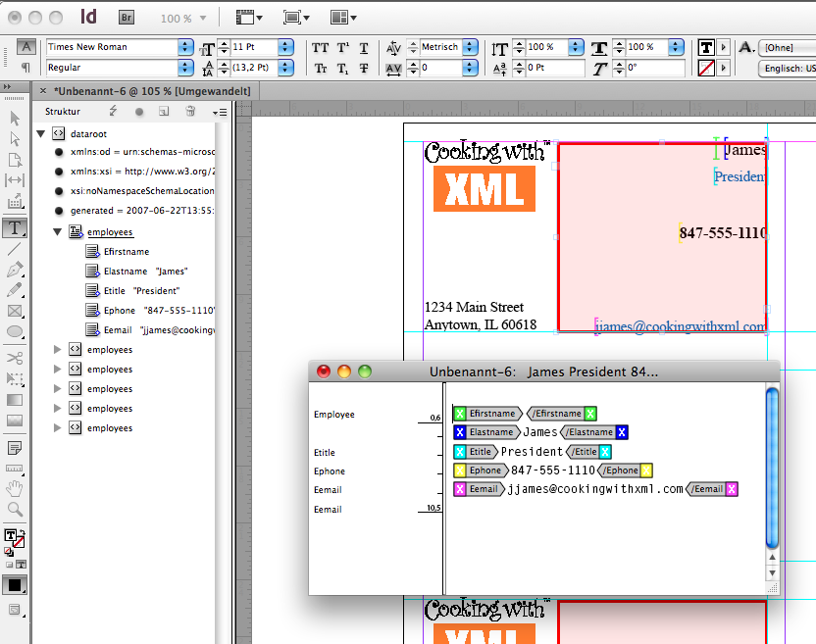
Task: Click the Structure panel trash icon
Action: [190, 112]
